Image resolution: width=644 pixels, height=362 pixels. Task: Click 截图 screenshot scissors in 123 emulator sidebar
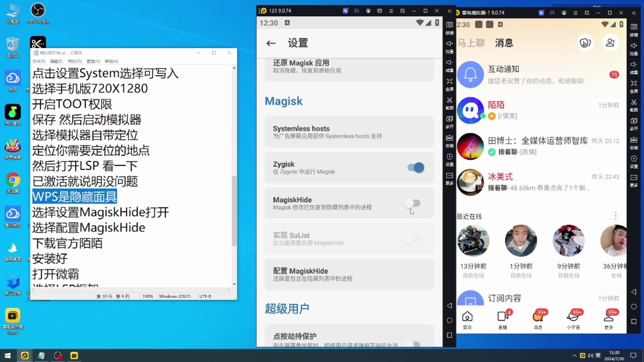(x=449, y=103)
